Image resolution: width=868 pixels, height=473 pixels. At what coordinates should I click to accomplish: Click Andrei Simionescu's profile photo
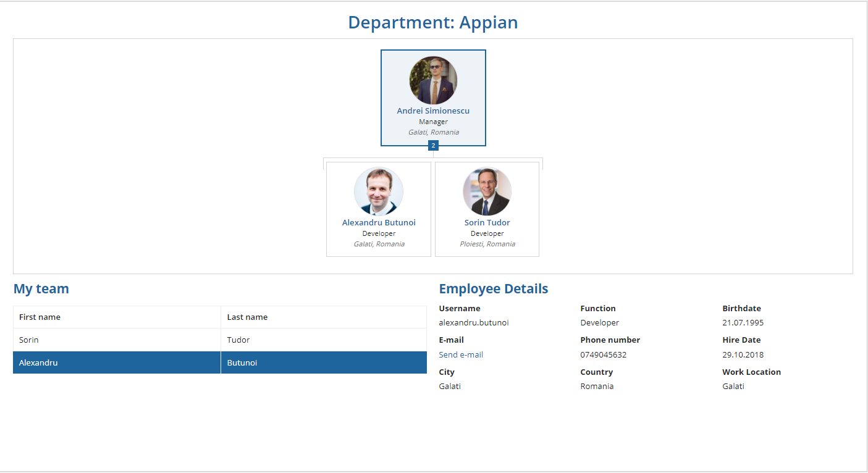(433, 80)
